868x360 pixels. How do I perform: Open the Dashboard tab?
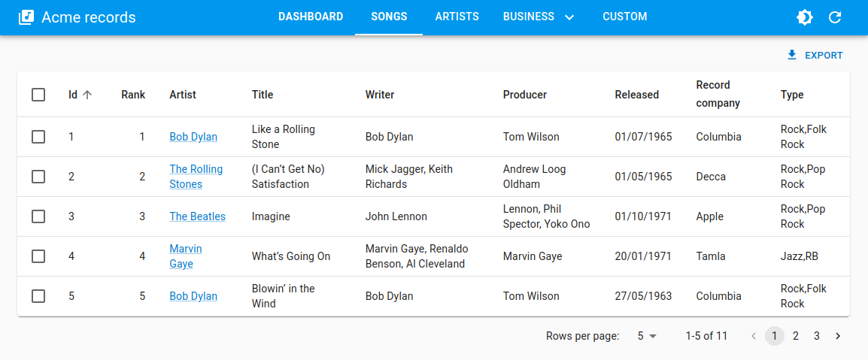pyautogui.click(x=311, y=17)
